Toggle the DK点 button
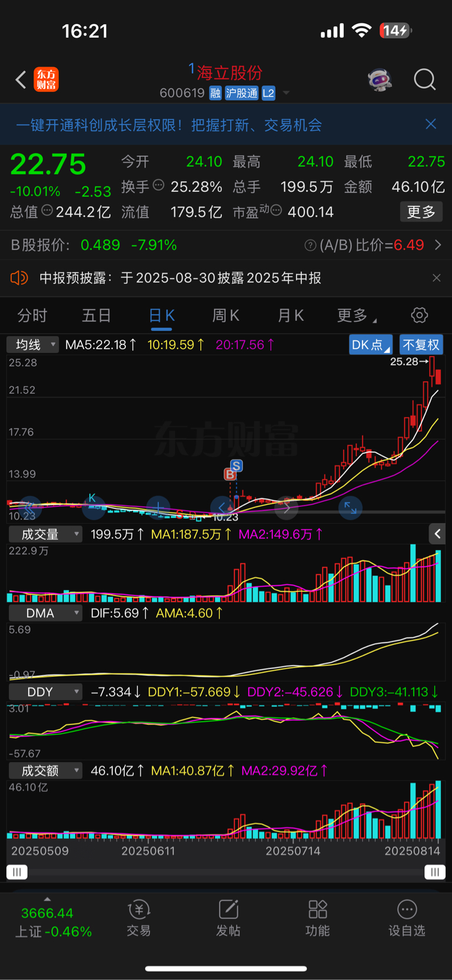This screenshot has height=980, width=452. pos(371,345)
